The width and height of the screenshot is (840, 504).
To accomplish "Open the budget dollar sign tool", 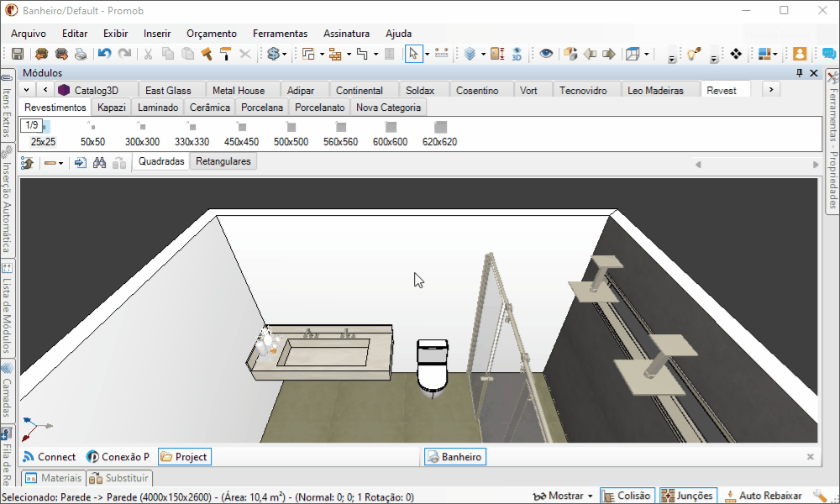I will (273, 54).
